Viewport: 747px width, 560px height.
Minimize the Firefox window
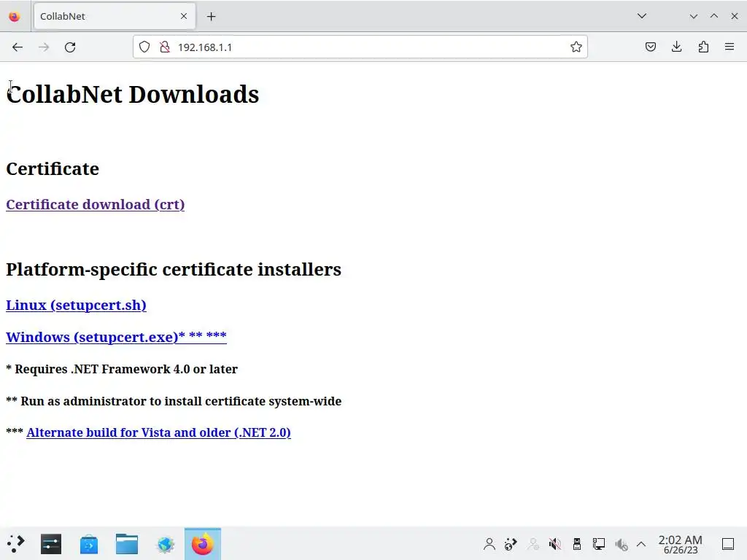(x=693, y=16)
